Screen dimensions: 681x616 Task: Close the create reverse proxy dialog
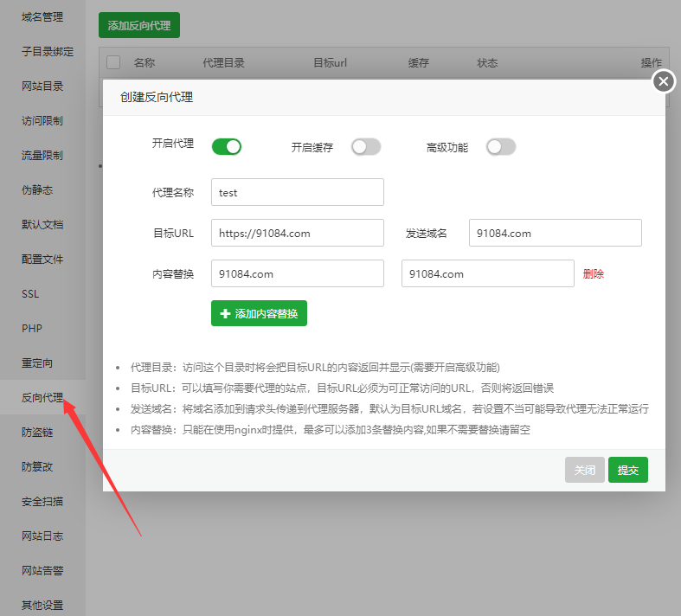click(663, 81)
